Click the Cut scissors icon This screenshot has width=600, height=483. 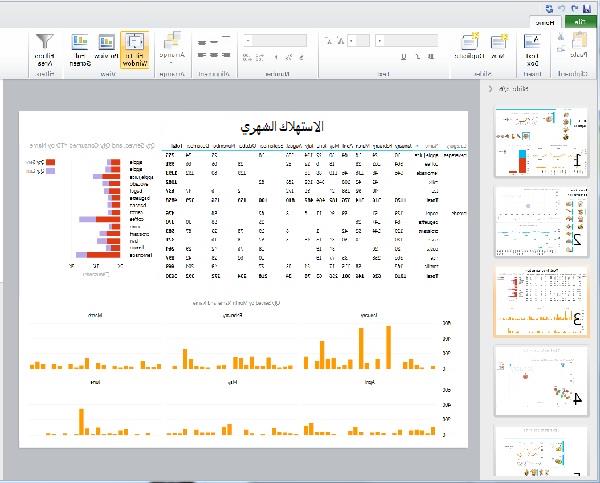tap(561, 37)
